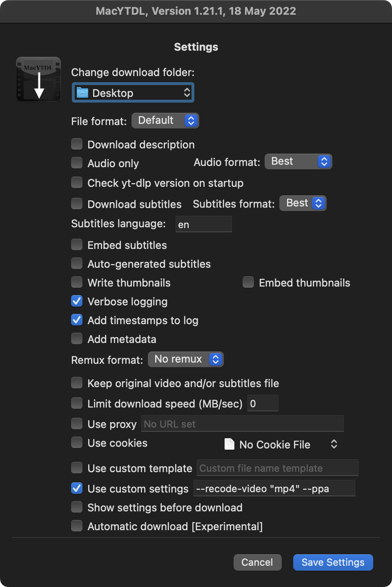Click the Remux format: label
Screen dimensions: 392x587
pos(107,360)
